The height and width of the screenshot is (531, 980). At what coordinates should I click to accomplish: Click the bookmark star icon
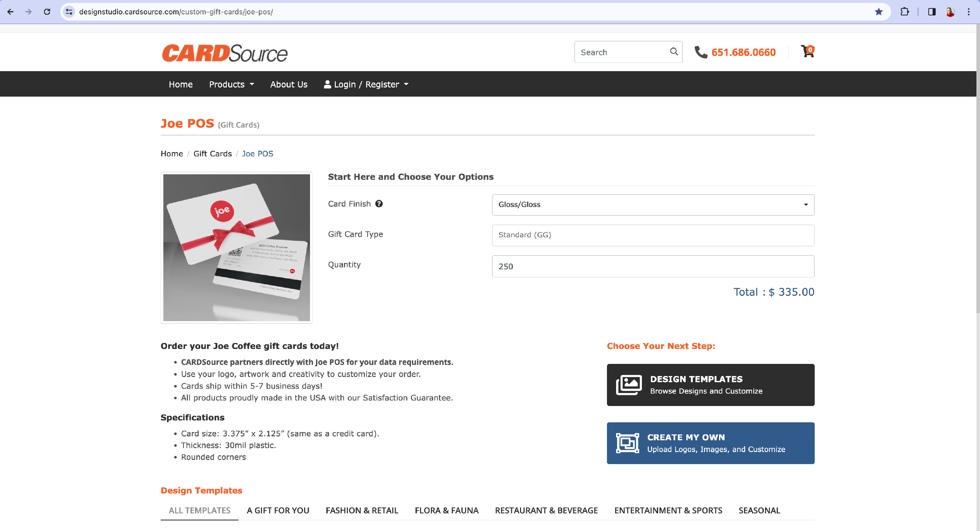(x=879, y=12)
